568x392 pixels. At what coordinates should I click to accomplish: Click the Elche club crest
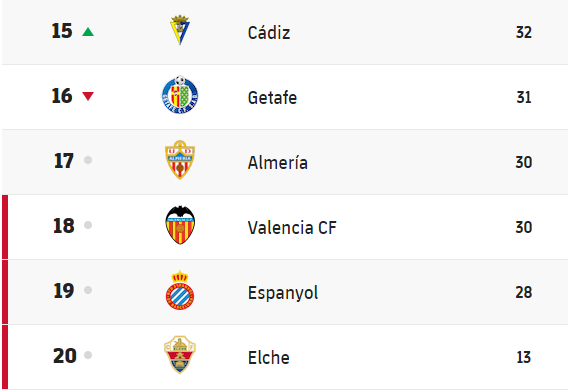click(x=180, y=355)
